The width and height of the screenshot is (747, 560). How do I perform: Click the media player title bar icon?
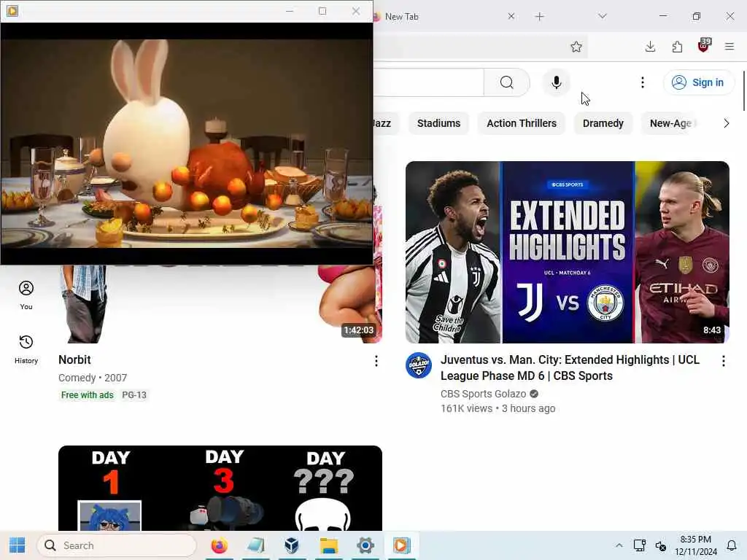pos(12,10)
